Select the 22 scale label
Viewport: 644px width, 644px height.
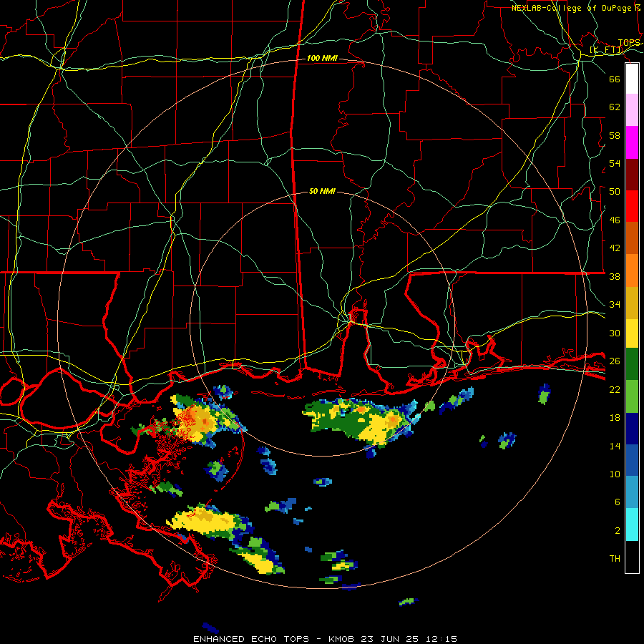pyautogui.click(x=615, y=389)
